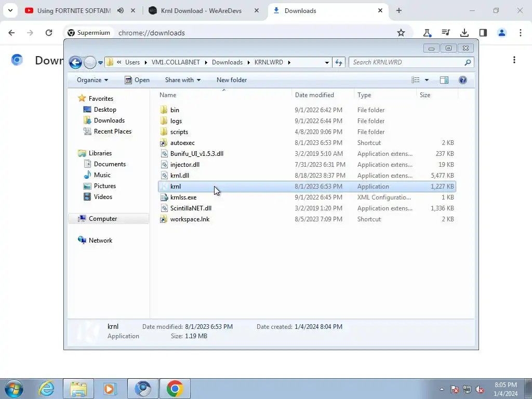Sort by Date modified column
Image resolution: width=532 pixels, height=399 pixels.
(x=323, y=95)
